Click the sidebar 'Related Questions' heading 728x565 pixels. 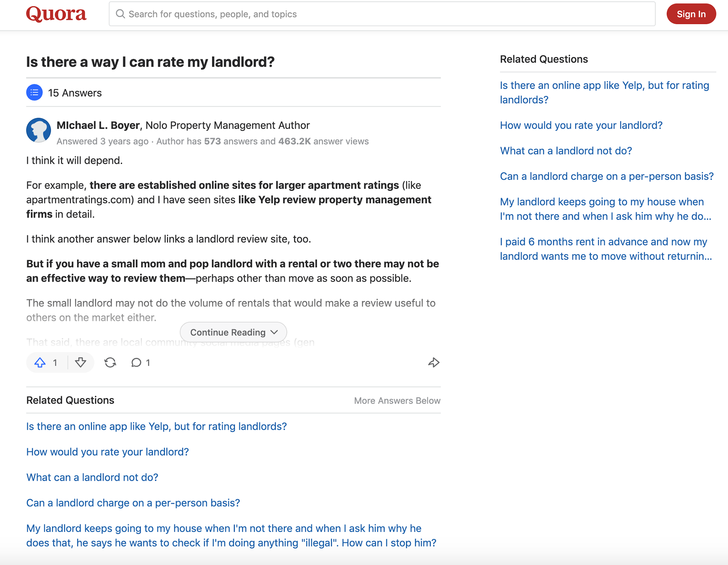tap(544, 59)
